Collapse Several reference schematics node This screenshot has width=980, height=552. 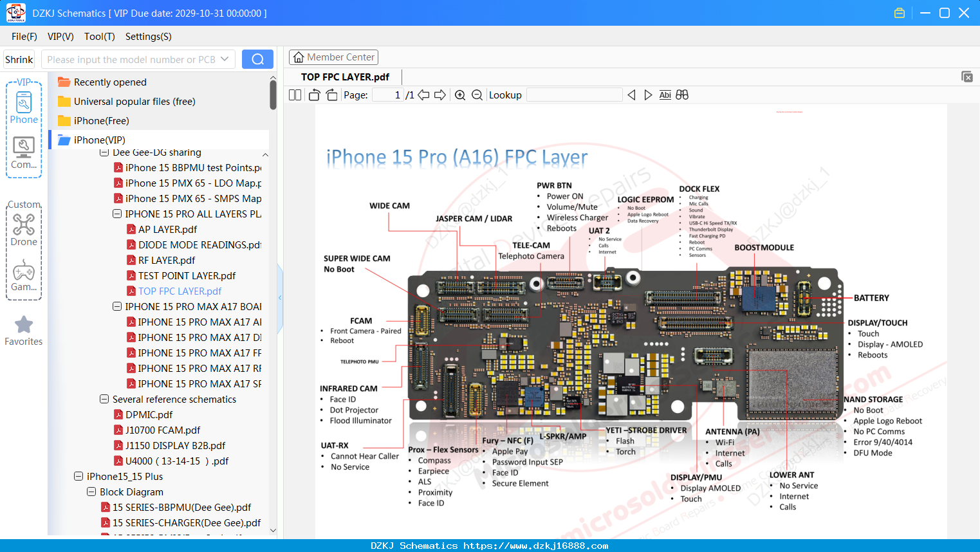coord(104,399)
